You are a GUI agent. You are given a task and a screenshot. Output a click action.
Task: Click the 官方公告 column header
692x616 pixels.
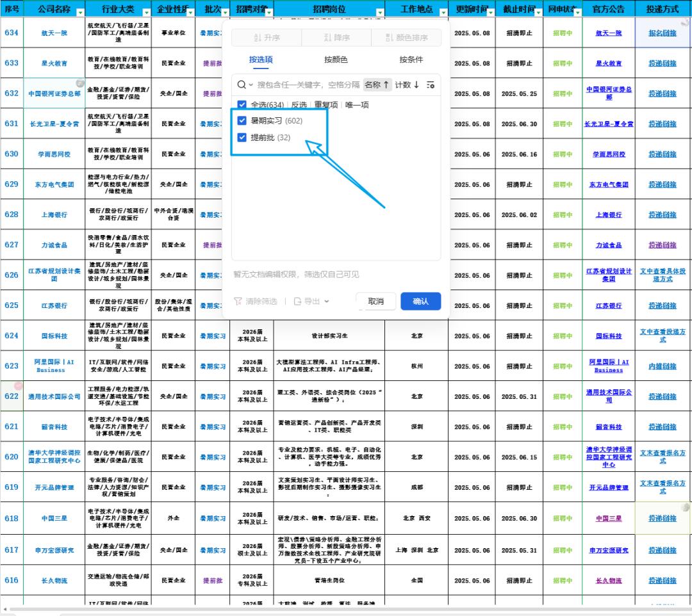pos(609,9)
